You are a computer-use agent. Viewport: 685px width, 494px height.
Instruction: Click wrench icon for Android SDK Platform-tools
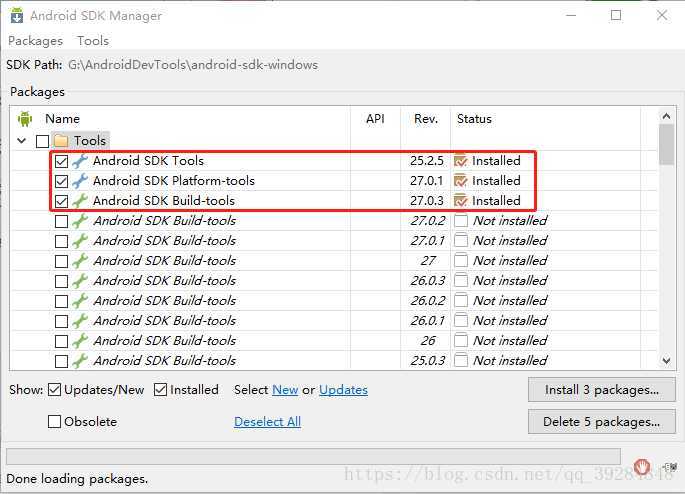pyautogui.click(x=80, y=181)
